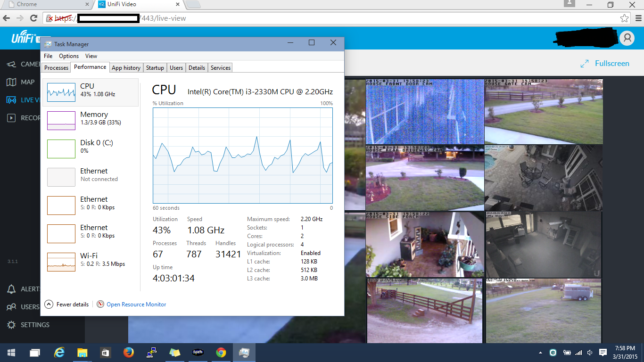The width and height of the screenshot is (644, 362).
Task: Open the Windows Store taskbar icon
Action: tap(105, 353)
